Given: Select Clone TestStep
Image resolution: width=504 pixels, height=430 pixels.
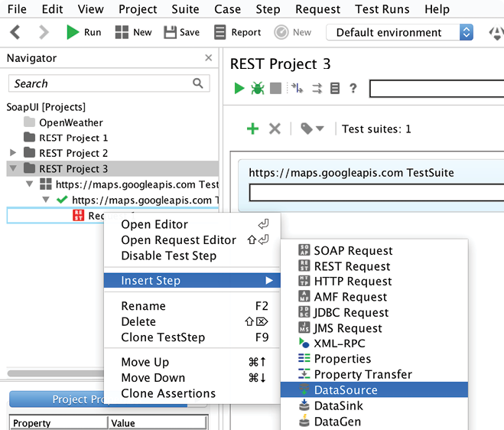Looking at the screenshot, I should pyautogui.click(x=192, y=337).
